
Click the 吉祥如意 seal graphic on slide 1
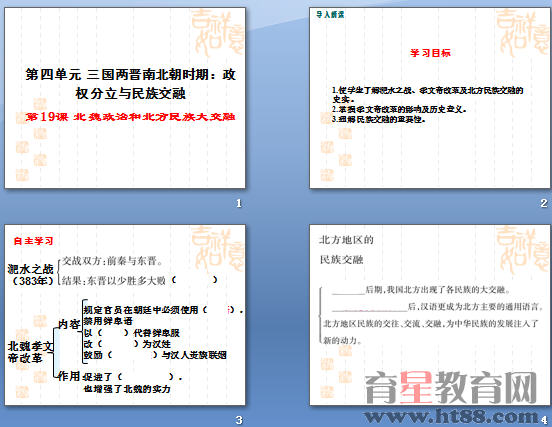point(217,33)
